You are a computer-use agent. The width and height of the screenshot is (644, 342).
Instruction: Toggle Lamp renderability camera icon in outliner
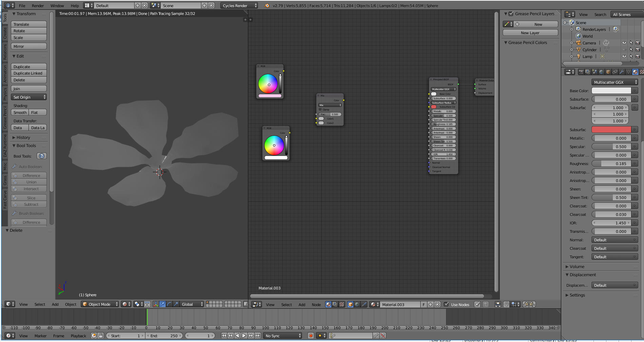pos(638,56)
